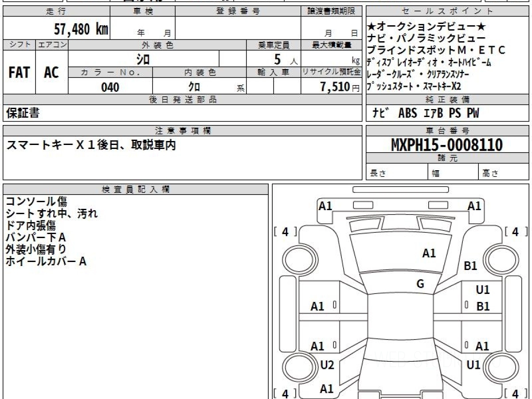
Task: Click the 車検 header cell
Action: pos(143,12)
